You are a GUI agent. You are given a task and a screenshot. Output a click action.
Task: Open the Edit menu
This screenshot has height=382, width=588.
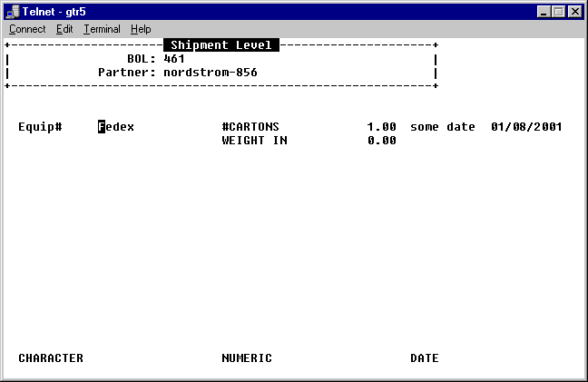coord(64,29)
